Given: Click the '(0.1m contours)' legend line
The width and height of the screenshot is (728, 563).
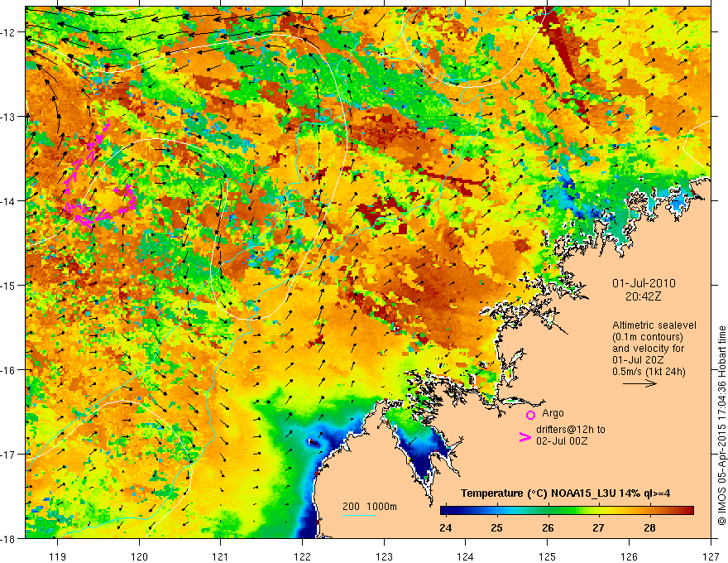Looking at the screenshot, I should 648,337.
